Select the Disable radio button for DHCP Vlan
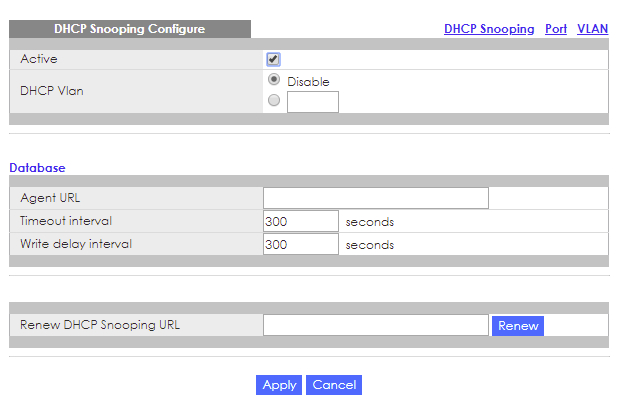627x400 pixels. [274, 80]
